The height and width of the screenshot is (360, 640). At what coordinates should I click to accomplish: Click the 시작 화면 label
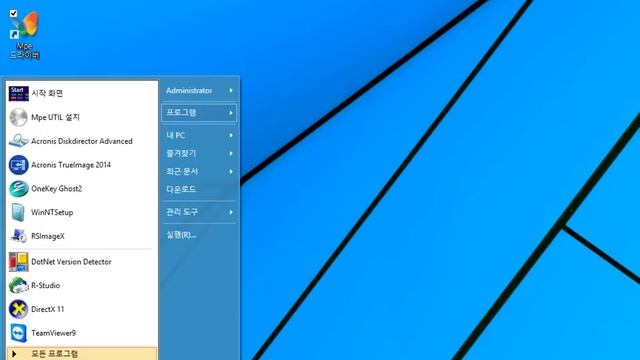(x=47, y=93)
